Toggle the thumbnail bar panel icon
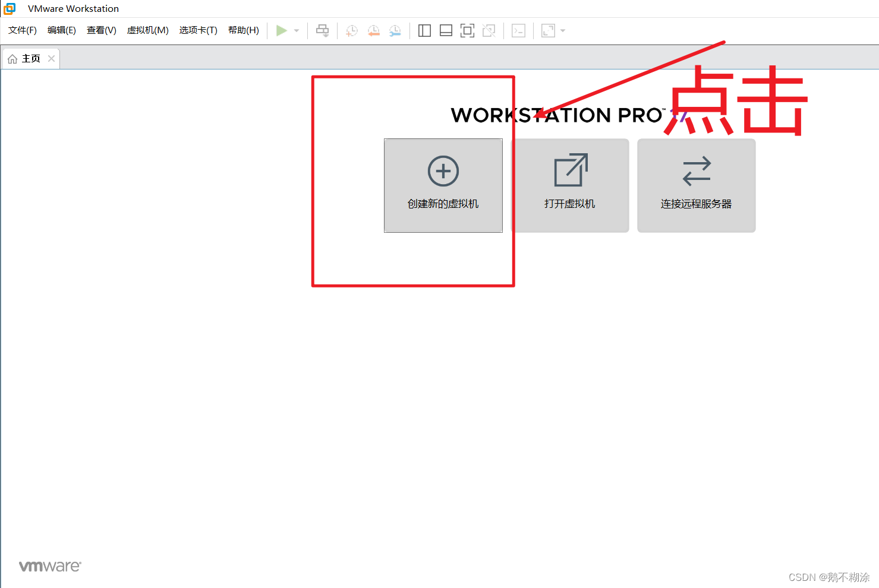879x588 pixels. pos(446,31)
